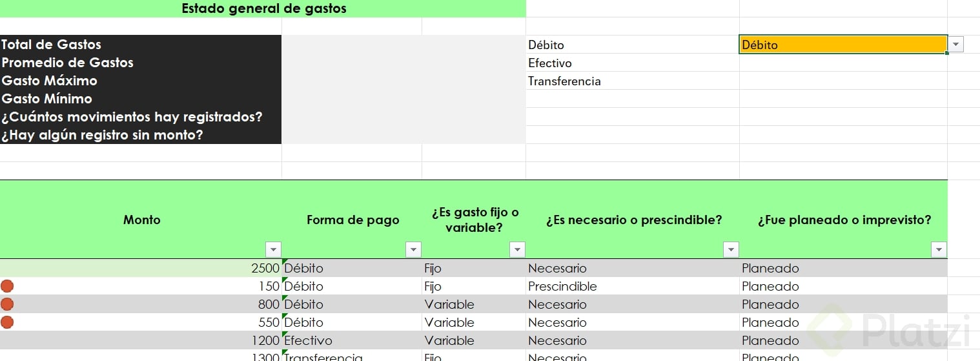Open the Monto column filter dropdown
The height and width of the screenshot is (361, 980).
pyautogui.click(x=274, y=250)
